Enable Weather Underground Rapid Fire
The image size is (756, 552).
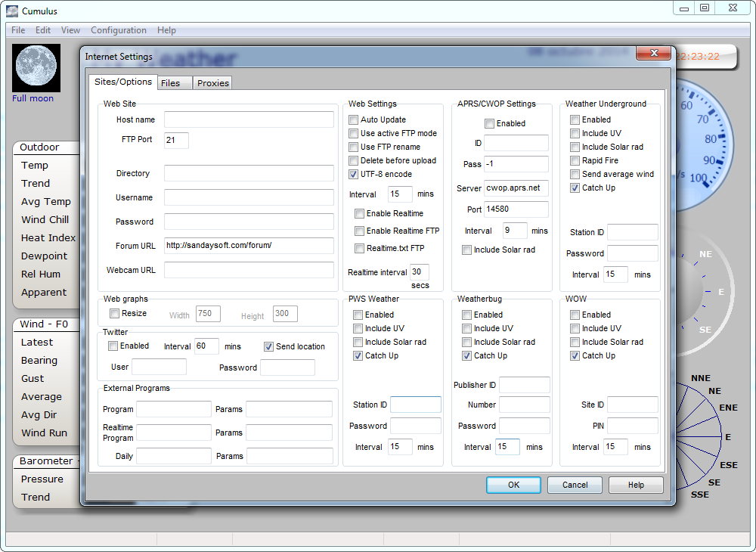coord(575,161)
